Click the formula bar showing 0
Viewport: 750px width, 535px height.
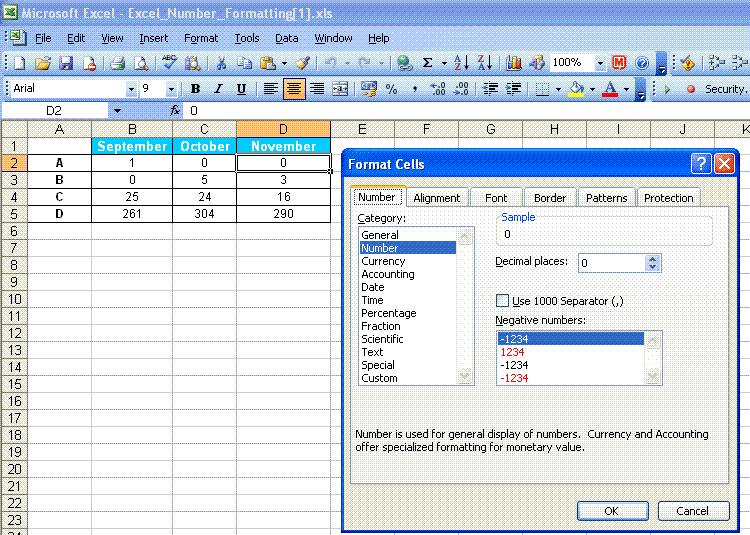(x=466, y=111)
